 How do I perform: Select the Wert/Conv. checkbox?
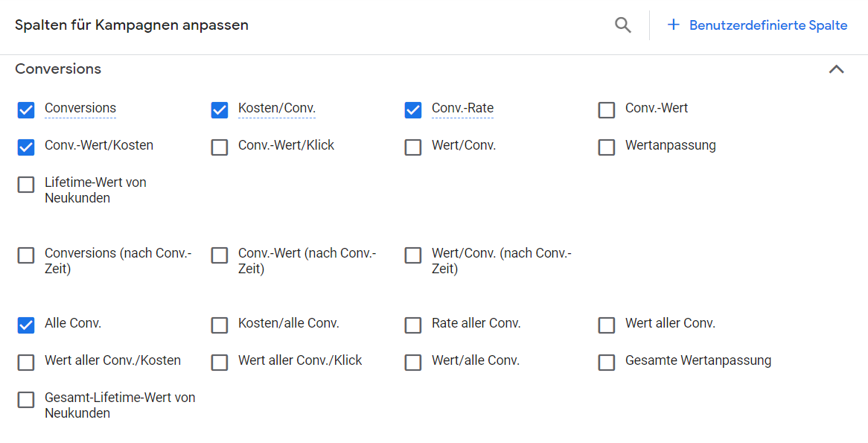(413, 147)
